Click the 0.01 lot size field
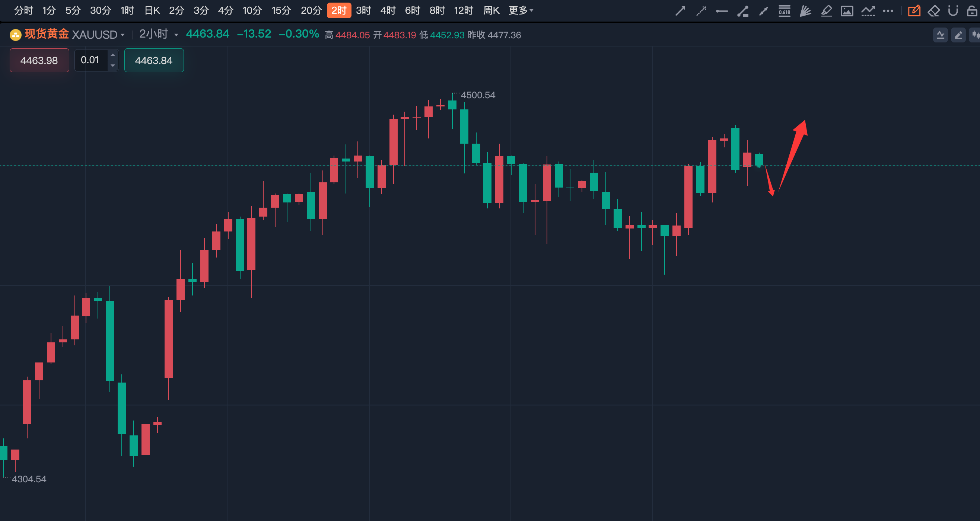The width and height of the screenshot is (980, 521). pyautogui.click(x=90, y=60)
